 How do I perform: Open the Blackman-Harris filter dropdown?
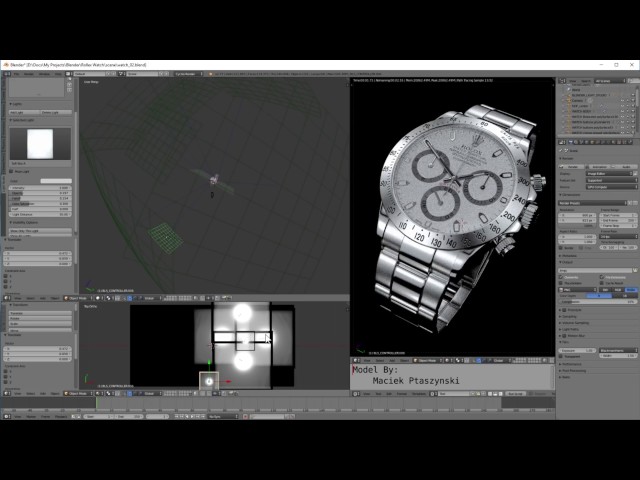(618, 350)
